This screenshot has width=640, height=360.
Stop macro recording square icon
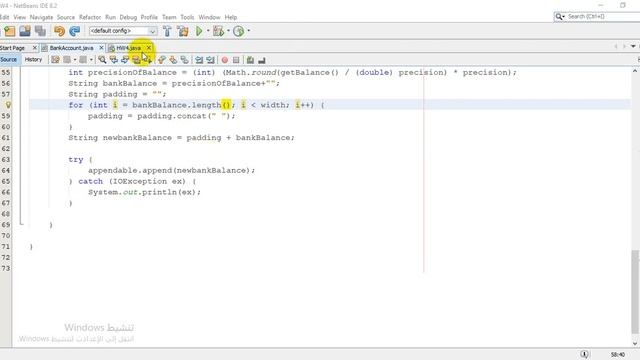[236, 60]
